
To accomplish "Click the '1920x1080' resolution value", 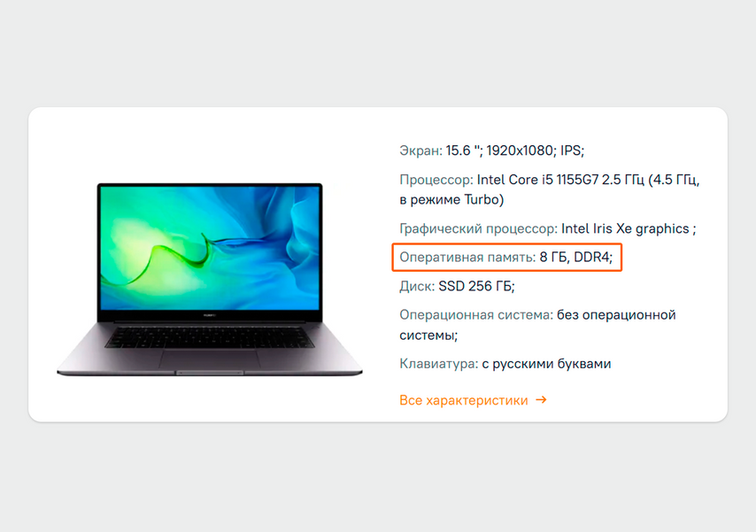I will click(x=520, y=151).
